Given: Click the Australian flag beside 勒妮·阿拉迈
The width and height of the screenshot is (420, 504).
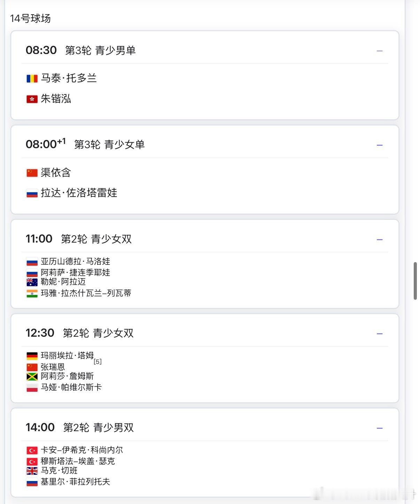Looking at the screenshot, I should coord(32,282).
